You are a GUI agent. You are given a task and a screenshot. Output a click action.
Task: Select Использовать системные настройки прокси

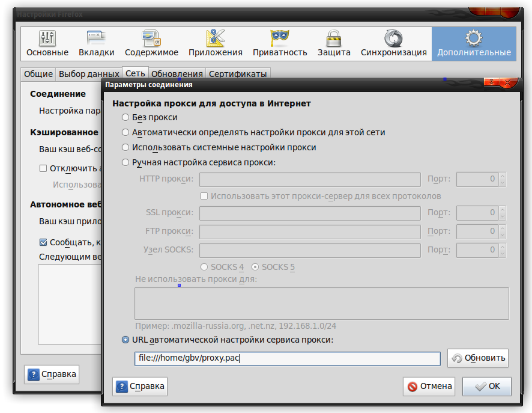[125, 147]
